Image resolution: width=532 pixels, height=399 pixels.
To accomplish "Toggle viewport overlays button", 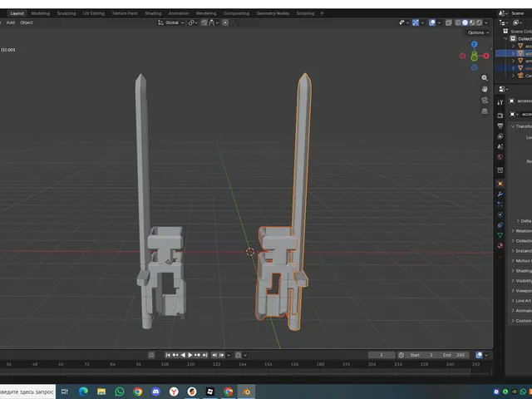I will pos(432,22).
